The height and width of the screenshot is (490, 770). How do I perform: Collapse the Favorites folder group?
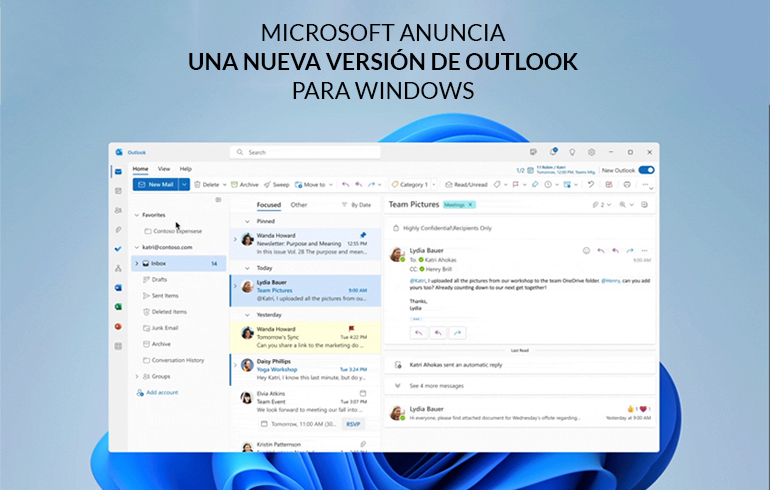point(137,215)
